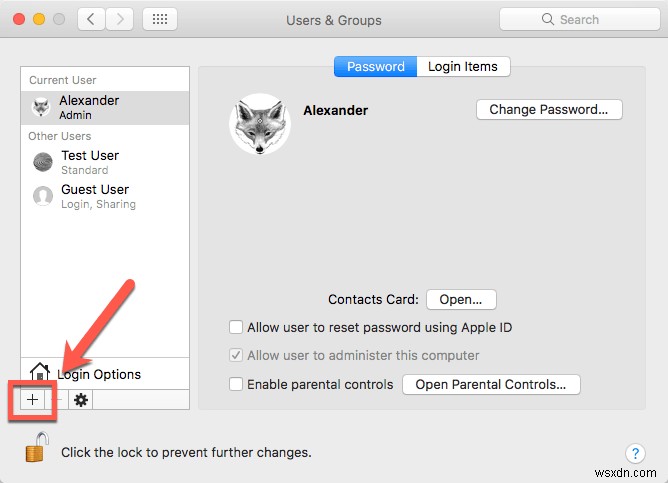Viewport: 668px width, 483px height.
Task: Select the Password tab
Action: coord(375,67)
